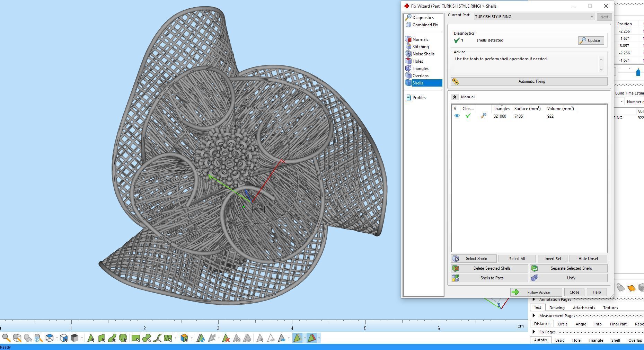The image size is (644, 350).
Task: Expand the Annotation Pages section
Action: (534, 299)
